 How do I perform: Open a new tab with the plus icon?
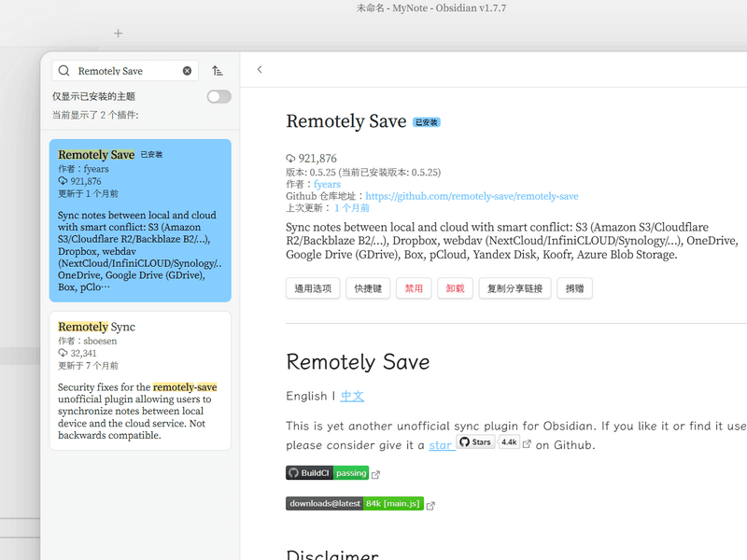coord(119,34)
